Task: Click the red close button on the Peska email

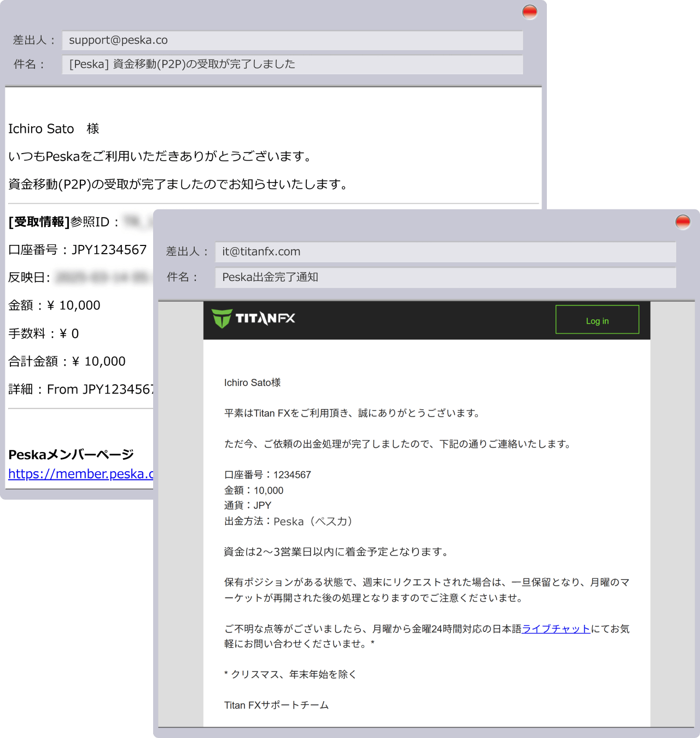Action: (529, 11)
